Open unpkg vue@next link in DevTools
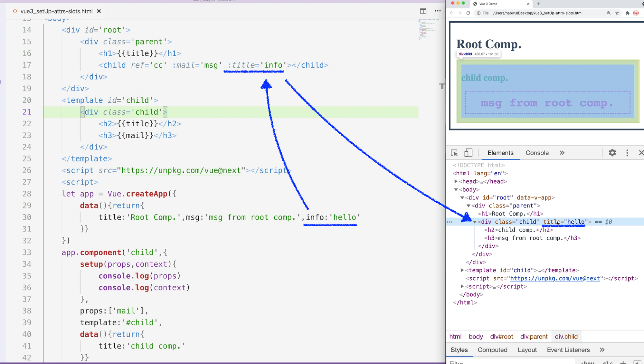This screenshot has height=364, width=644. (555, 278)
